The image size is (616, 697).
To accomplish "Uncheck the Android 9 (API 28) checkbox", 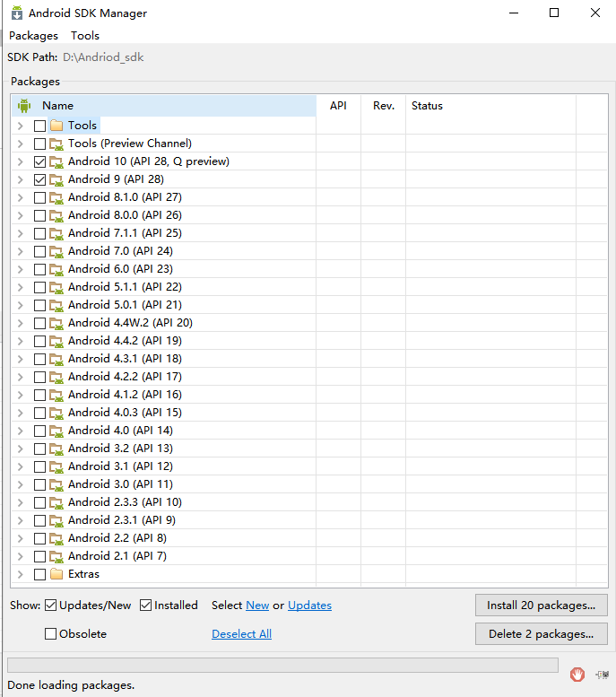I will (39, 179).
